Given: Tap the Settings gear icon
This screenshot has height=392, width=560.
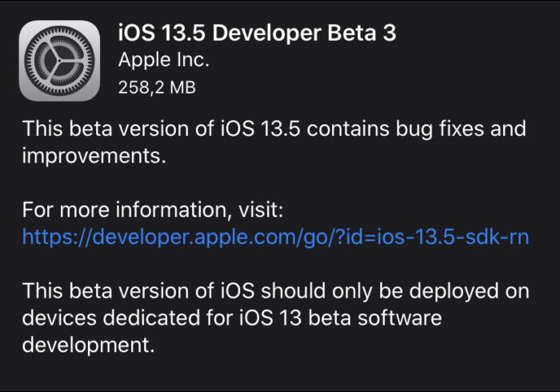Looking at the screenshot, I should (x=59, y=61).
